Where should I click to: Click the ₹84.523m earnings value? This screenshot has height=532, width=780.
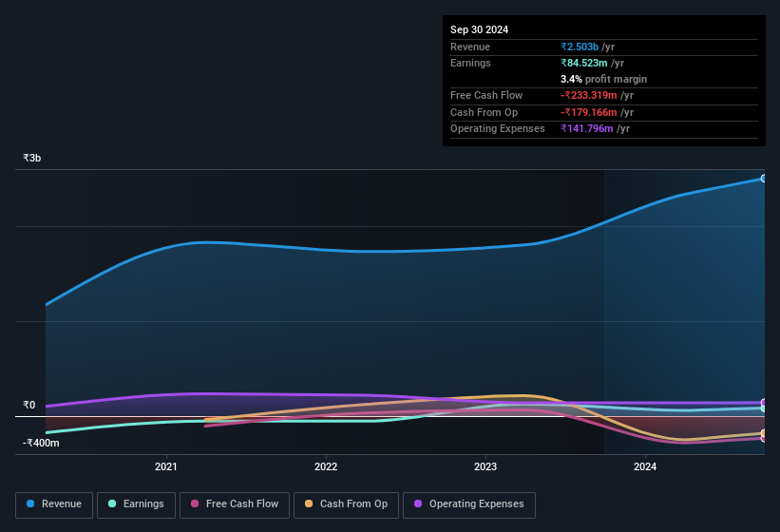click(x=584, y=63)
